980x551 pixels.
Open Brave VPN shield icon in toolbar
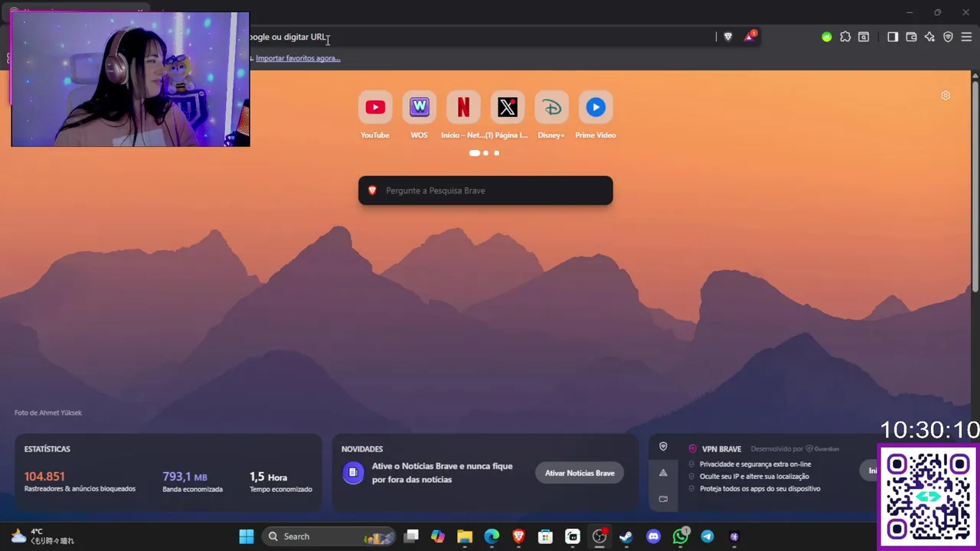tap(948, 37)
